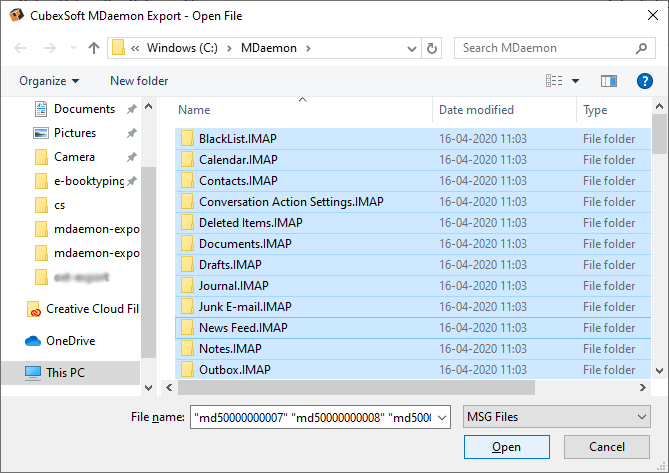Select the Documents.IMAP folder
This screenshot has width=669, height=473.
tap(413, 244)
